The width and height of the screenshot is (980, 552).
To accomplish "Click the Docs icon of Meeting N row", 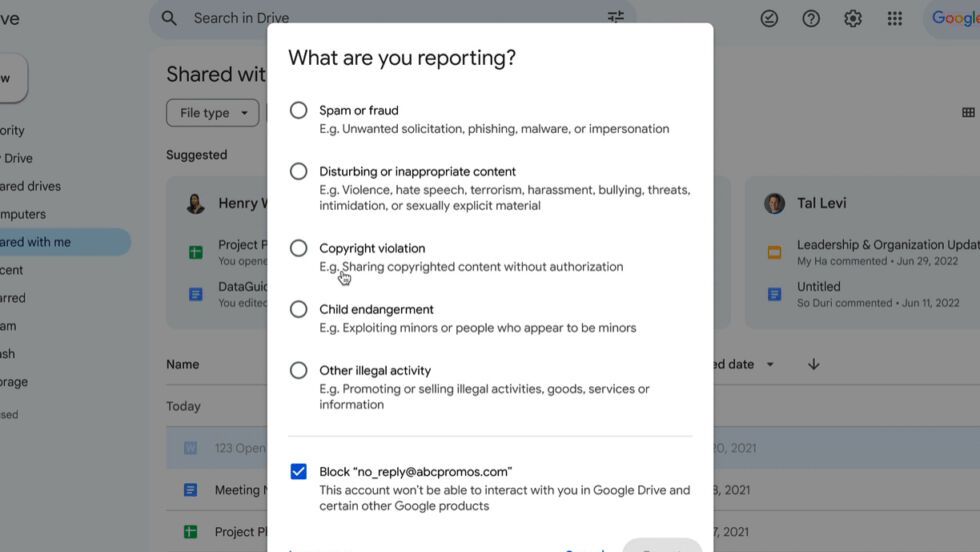I will point(190,489).
